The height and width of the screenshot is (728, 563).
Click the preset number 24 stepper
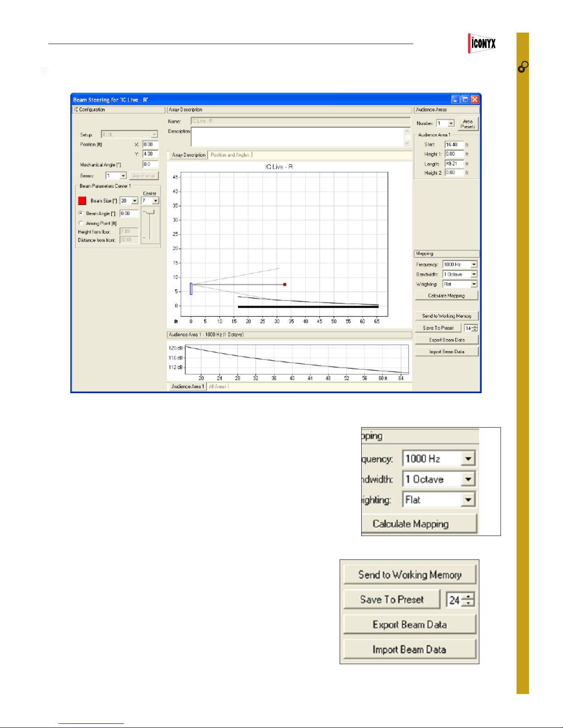[x=468, y=600]
